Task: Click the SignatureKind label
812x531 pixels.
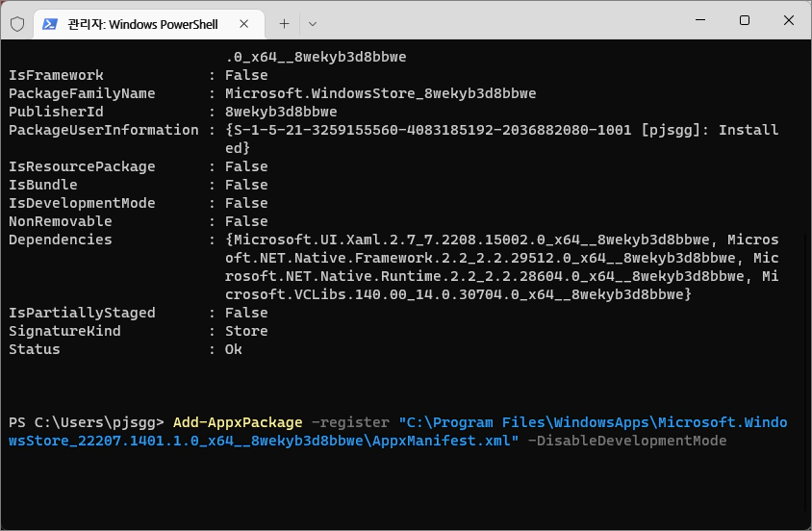Action: point(64,331)
